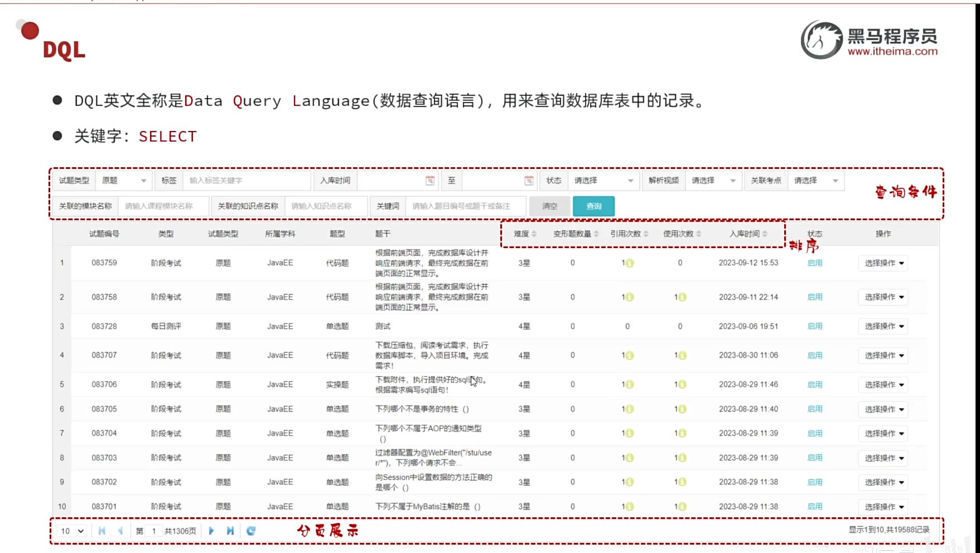Image resolution: width=980 pixels, height=553 pixels.
Task: Click the 清空 clear button
Action: coord(549,206)
